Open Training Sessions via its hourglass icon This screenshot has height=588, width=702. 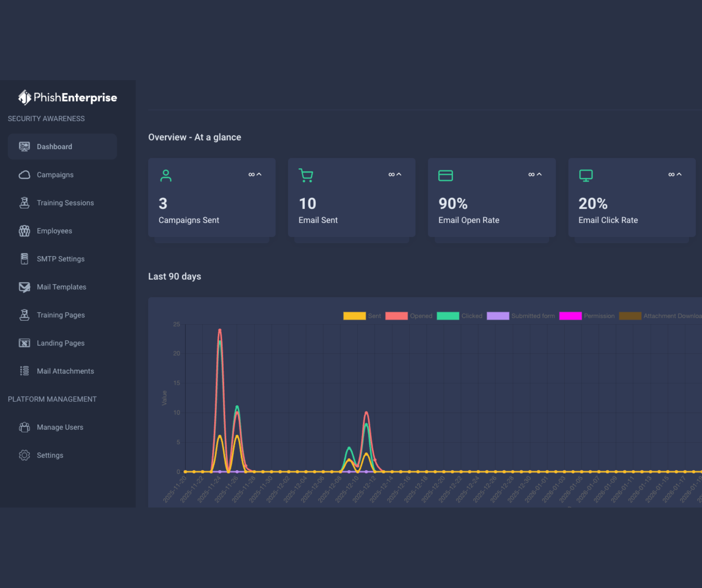(24, 203)
